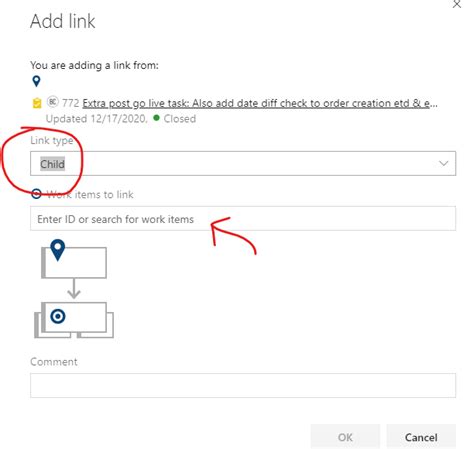Select the highlighted Child value in Link type
The width and height of the screenshot is (474, 449).
53,164
